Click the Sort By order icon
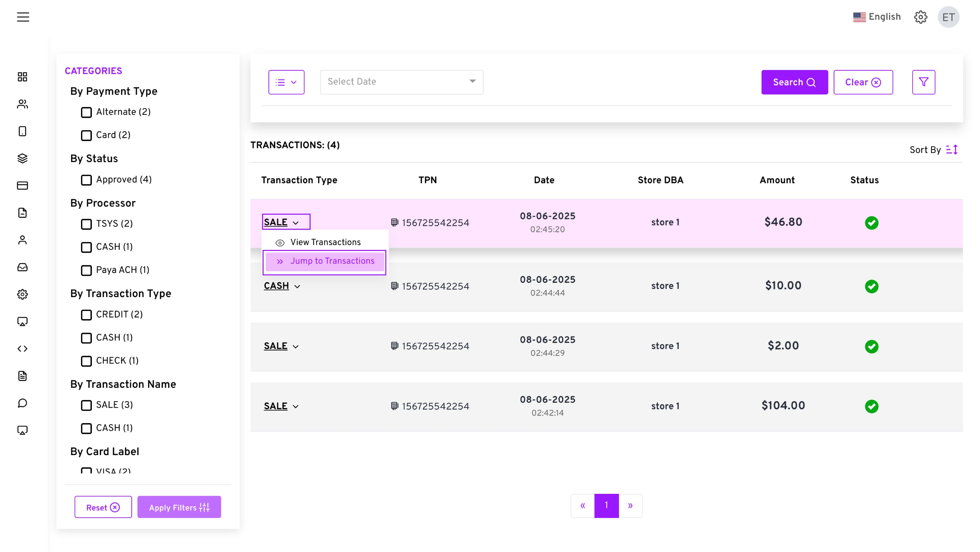This screenshot has width=980, height=552. click(x=952, y=150)
